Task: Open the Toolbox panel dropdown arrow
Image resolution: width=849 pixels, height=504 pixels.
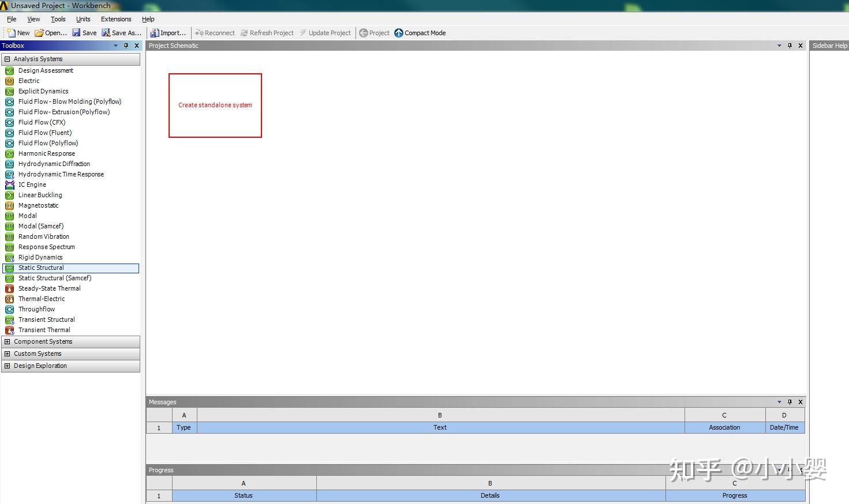Action: [115, 46]
